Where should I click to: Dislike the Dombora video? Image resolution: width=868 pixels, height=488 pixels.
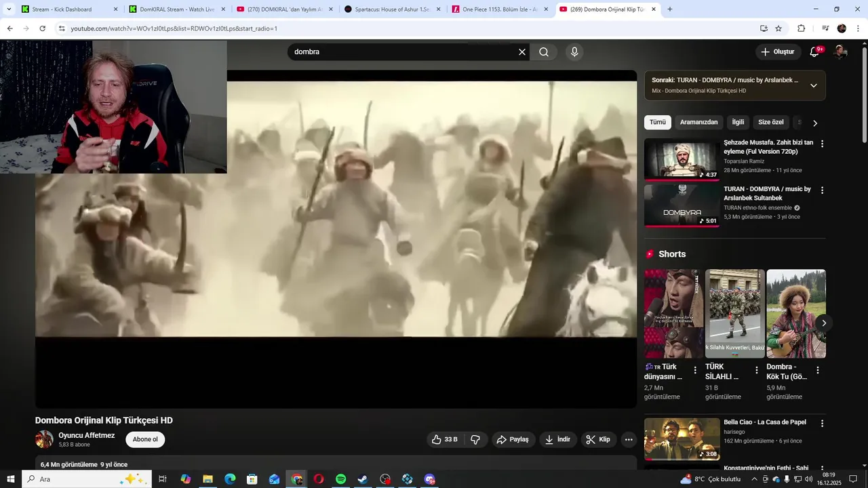pos(475,440)
